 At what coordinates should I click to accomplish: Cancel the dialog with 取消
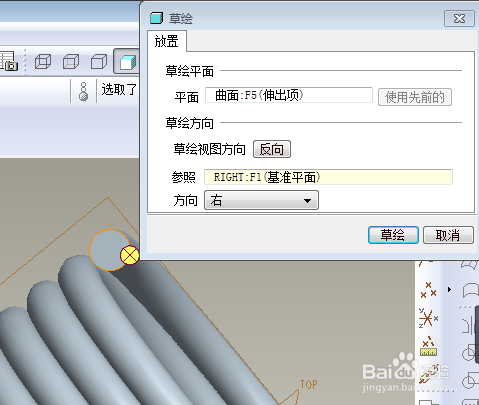click(448, 235)
